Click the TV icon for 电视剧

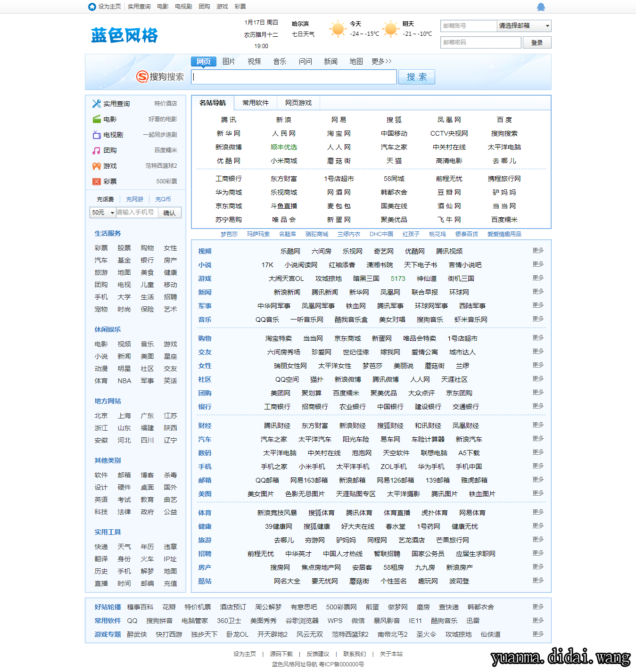(x=97, y=135)
